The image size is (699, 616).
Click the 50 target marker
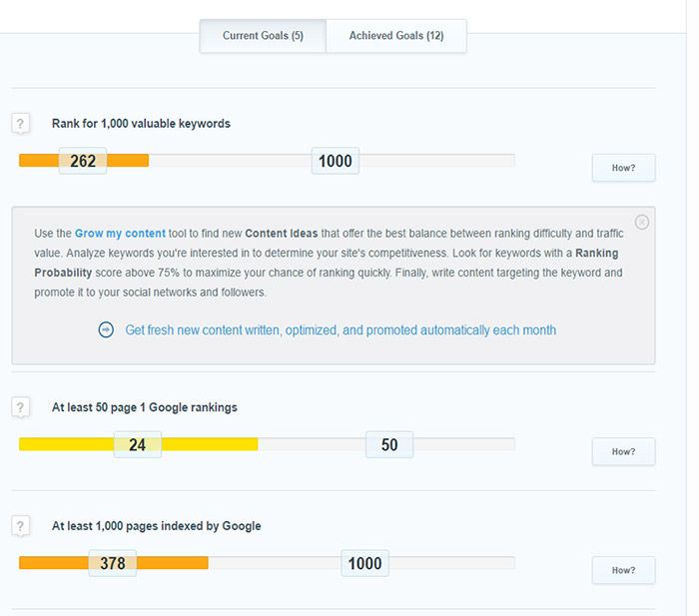coord(389,445)
